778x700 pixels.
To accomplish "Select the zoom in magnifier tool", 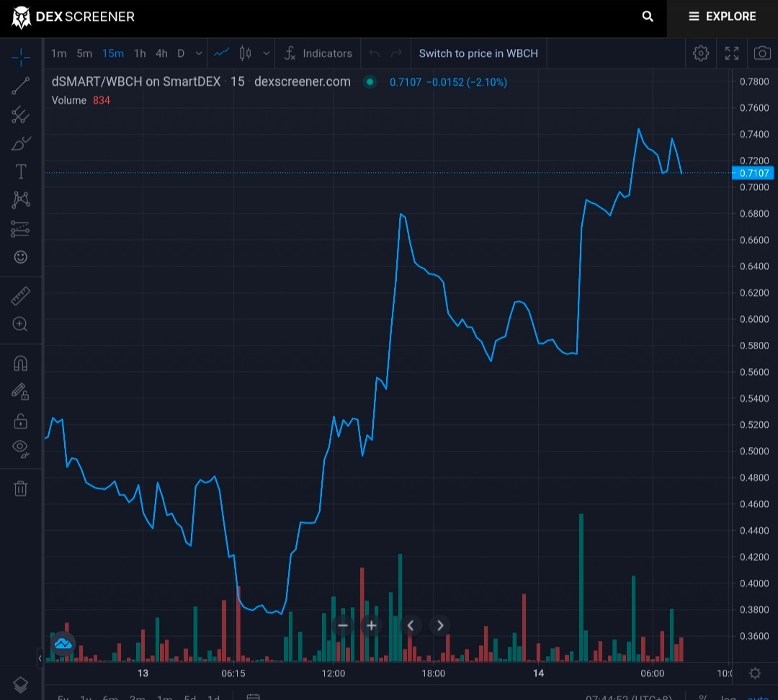I will (21, 324).
